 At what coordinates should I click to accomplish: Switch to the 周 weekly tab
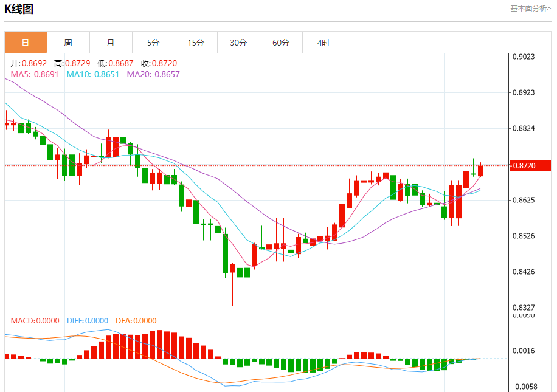(68, 43)
